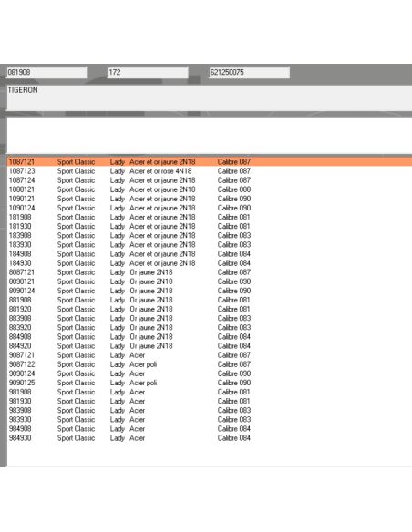Select list row 883920
The height and width of the screenshot is (532, 412).
click(210, 327)
